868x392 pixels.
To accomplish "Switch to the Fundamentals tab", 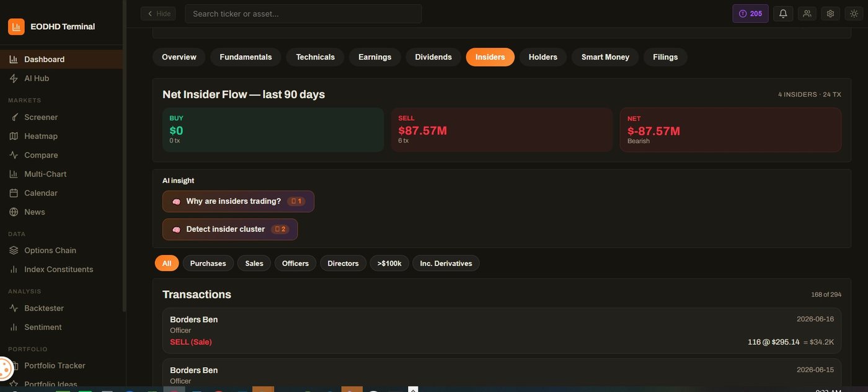I will [246, 57].
